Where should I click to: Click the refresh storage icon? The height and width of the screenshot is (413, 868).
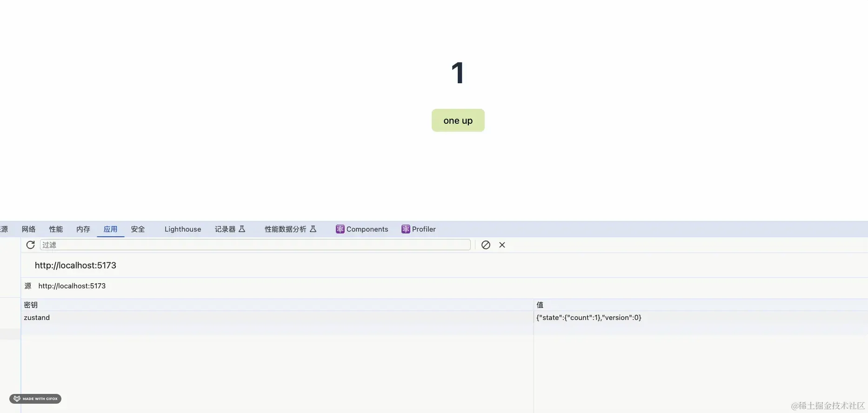(x=30, y=245)
